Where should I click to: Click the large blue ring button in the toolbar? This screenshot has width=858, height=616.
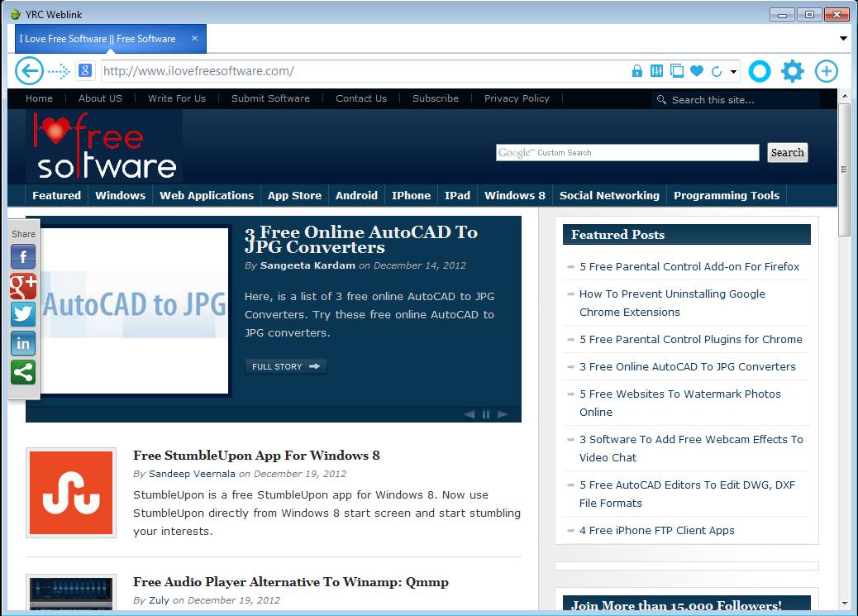click(760, 71)
